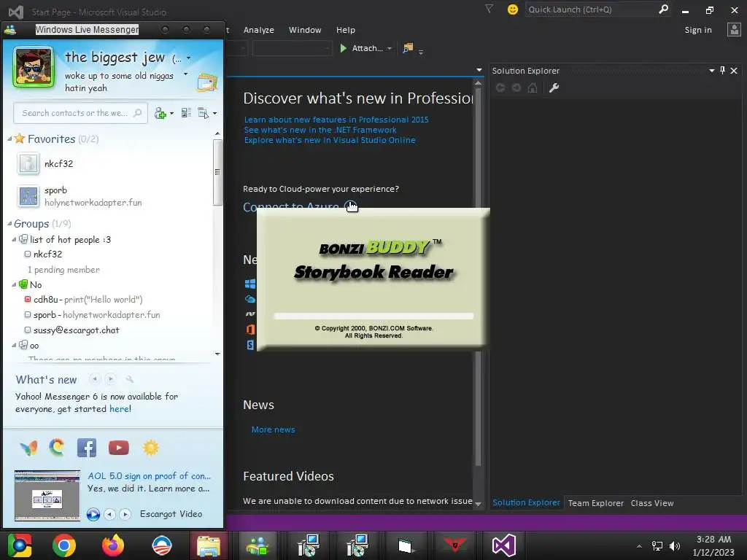Go to previous Escargot video
The image size is (747, 560).
[110, 514]
